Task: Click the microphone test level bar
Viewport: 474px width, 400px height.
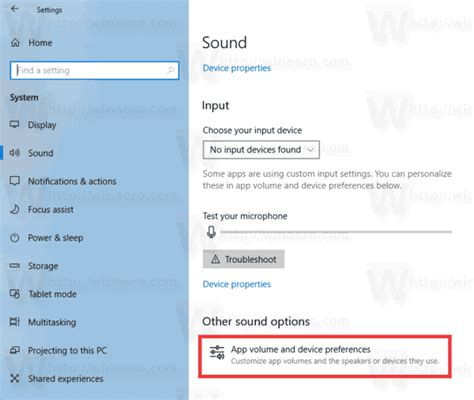Action: (x=336, y=231)
